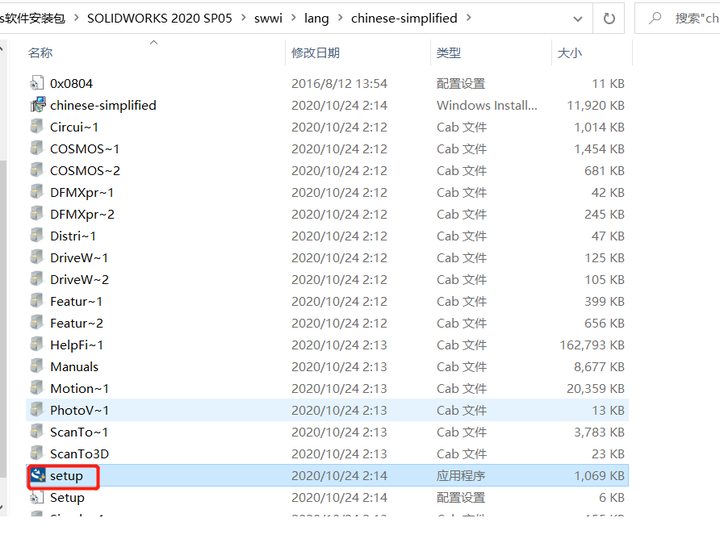Sort files by 大小 column header

[569, 53]
